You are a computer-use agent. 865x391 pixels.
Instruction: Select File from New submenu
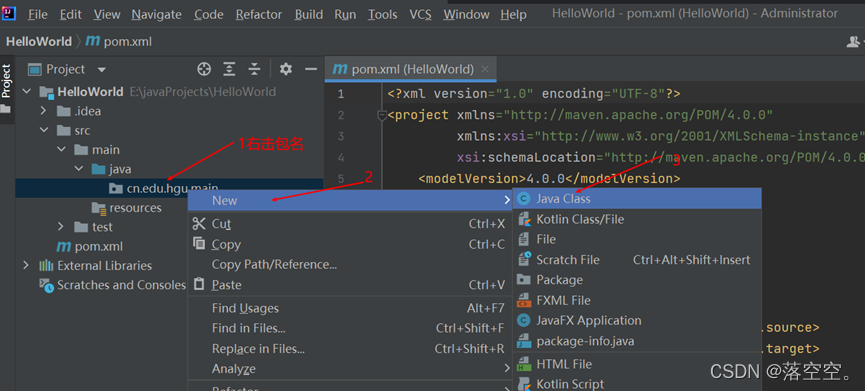(637, 239)
